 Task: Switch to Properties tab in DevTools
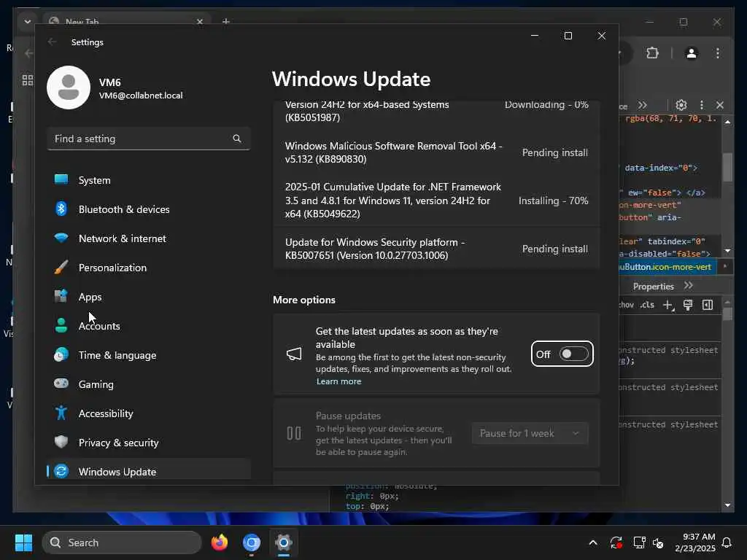coord(653,286)
